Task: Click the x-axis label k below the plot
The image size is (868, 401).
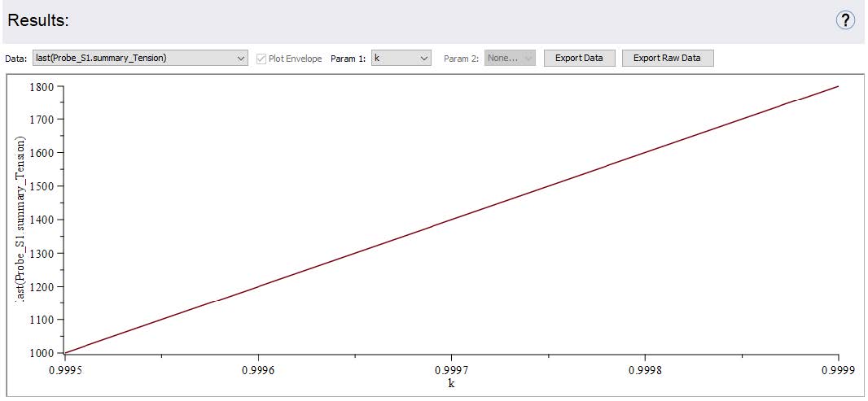Action: click(x=451, y=382)
